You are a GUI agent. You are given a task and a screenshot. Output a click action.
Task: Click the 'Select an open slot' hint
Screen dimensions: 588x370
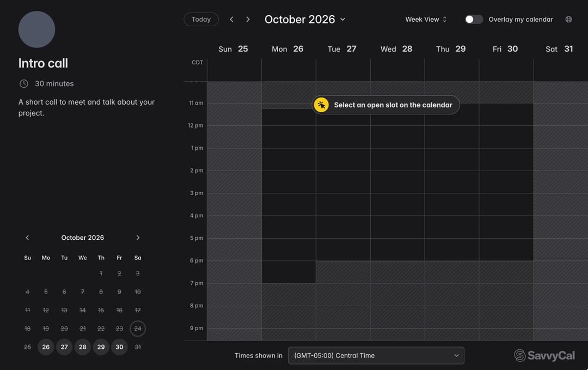point(385,105)
